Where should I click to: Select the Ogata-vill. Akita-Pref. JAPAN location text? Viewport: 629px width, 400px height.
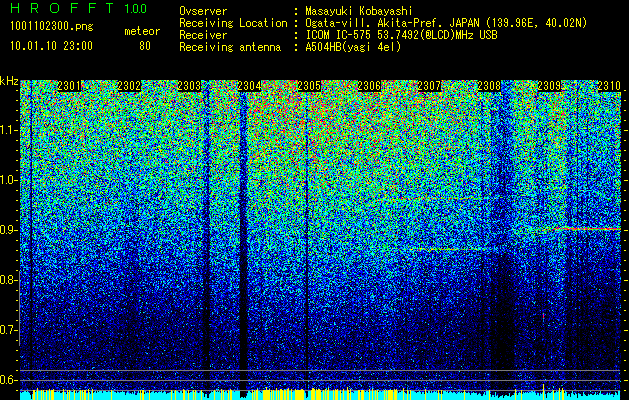click(x=446, y=24)
